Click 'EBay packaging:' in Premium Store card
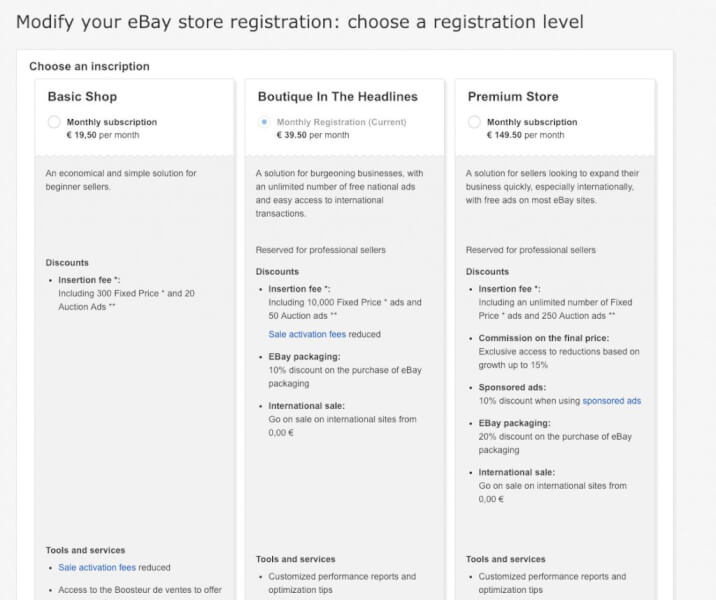This screenshot has height=600, width=716. 514,423
